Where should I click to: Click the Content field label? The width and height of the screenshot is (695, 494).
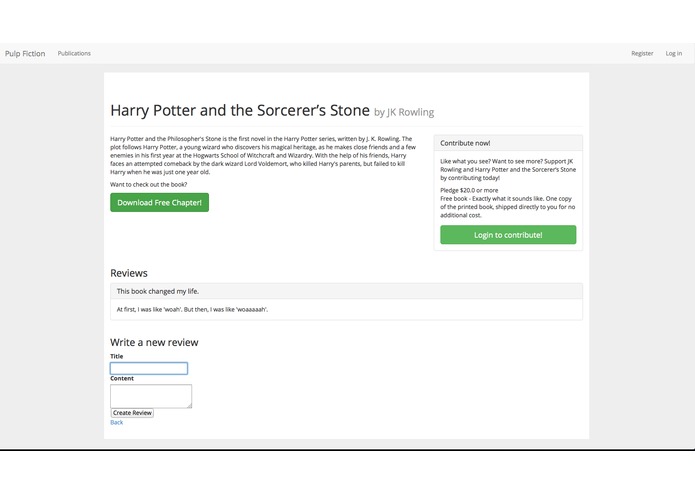(x=122, y=378)
